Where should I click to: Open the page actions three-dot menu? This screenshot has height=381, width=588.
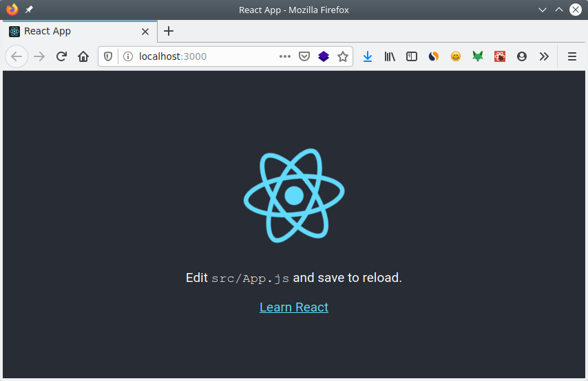[285, 56]
